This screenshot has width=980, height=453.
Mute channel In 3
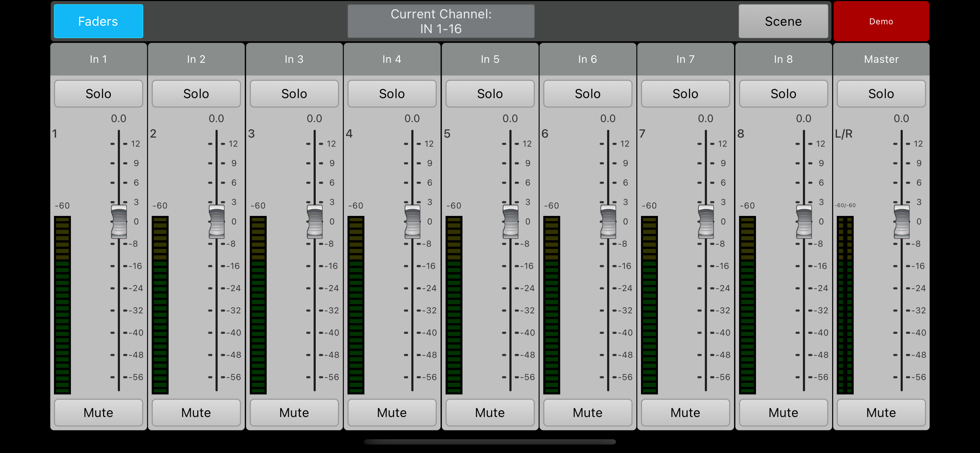click(294, 412)
